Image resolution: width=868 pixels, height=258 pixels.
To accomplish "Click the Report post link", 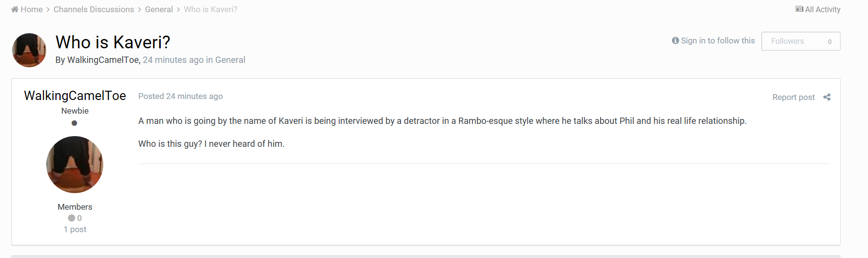I will (793, 97).
